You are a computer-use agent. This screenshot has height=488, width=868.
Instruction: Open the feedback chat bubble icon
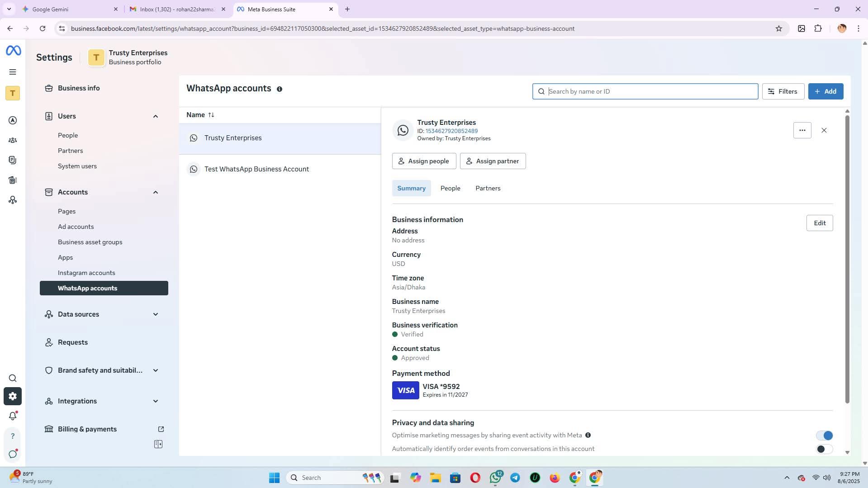coord(13,454)
